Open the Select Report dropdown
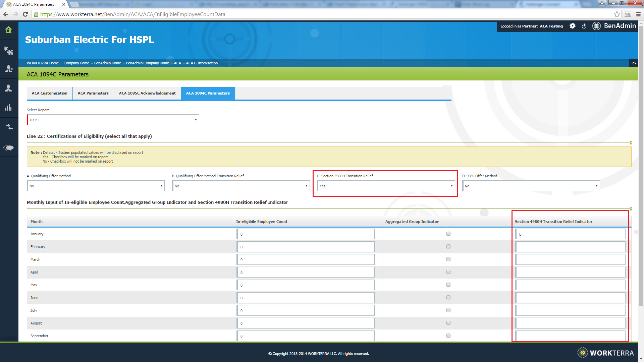 point(113,120)
